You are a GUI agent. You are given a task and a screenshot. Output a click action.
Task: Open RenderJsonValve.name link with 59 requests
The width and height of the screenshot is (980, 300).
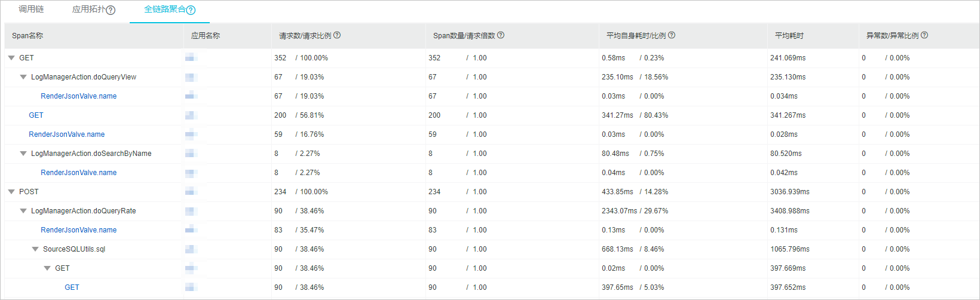coord(67,134)
